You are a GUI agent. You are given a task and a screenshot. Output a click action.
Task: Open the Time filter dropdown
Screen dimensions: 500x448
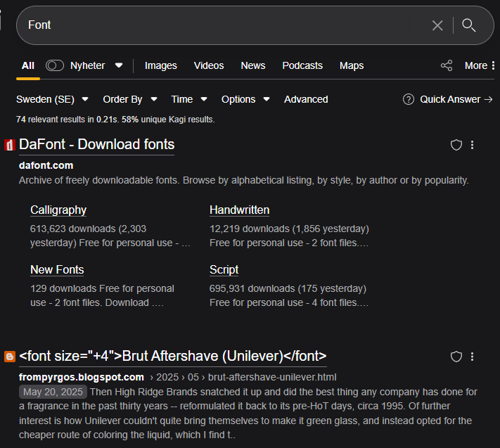click(188, 99)
